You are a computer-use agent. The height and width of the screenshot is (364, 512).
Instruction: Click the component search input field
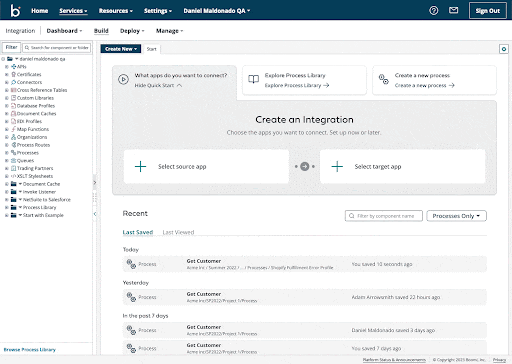(57, 48)
